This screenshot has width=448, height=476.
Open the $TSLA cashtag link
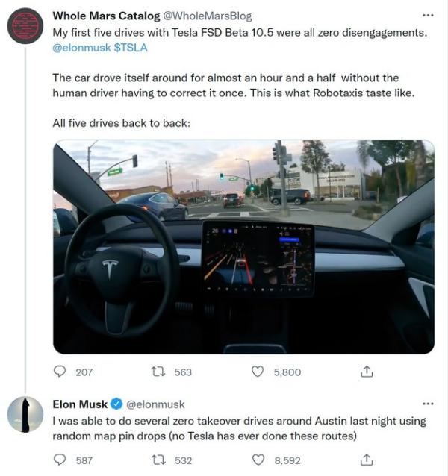[x=131, y=47]
